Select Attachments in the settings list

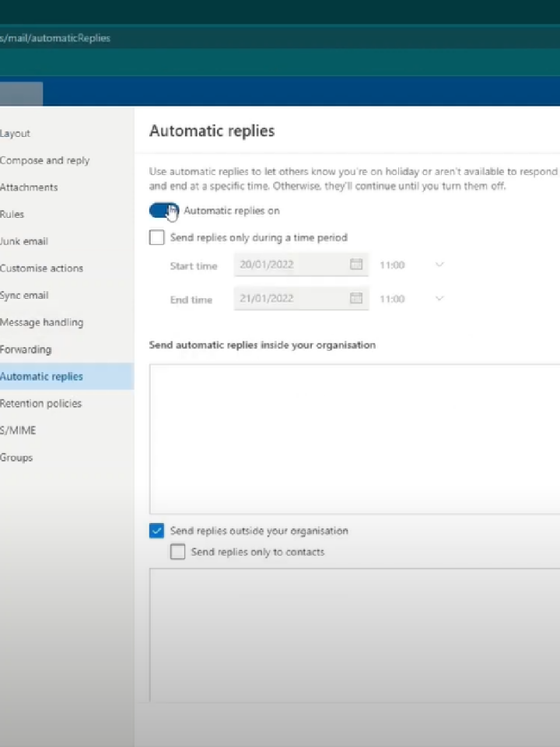29,188
